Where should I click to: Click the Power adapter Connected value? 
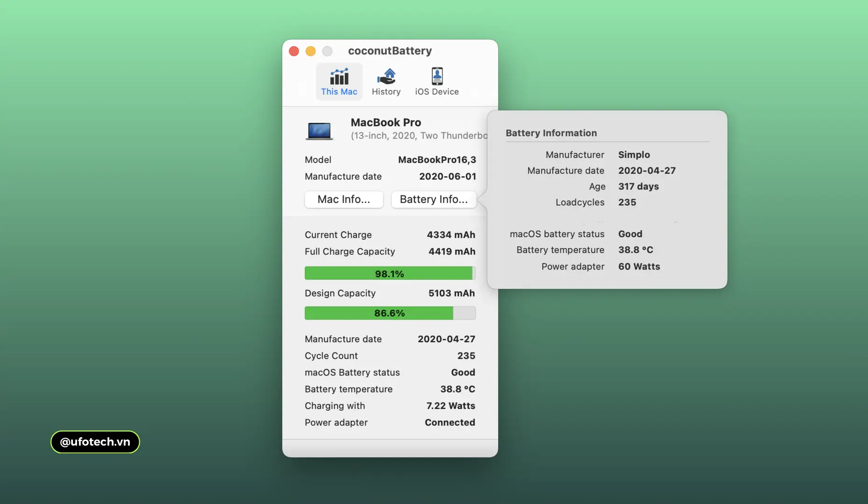pyautogui.click(x=450, y=422)
